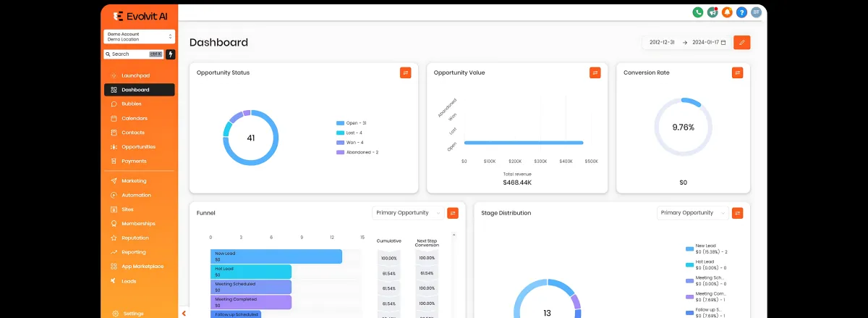Screen dimensions: 868x318
Task: Click the Open - 31 legend entry
Action: tap(352, 123)
